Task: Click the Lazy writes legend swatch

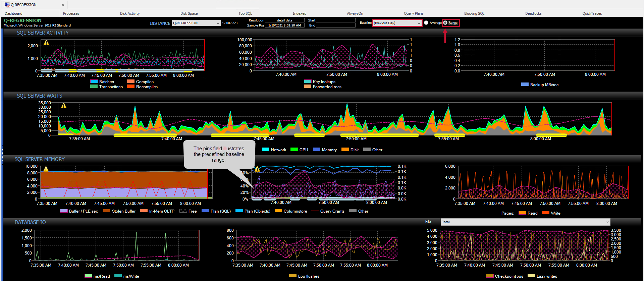Action: pyautogui.click(x=531, y=276)
